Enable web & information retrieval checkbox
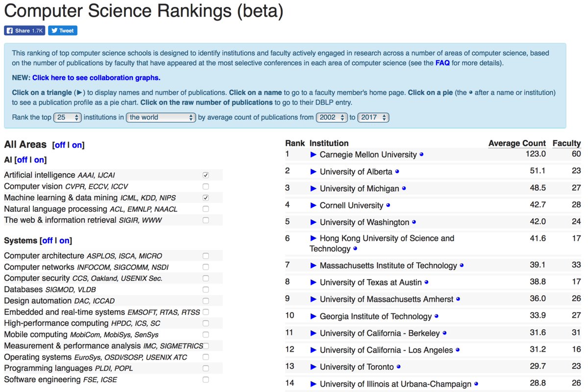Screen dimensions: 588x392 (x=206, y=220)
